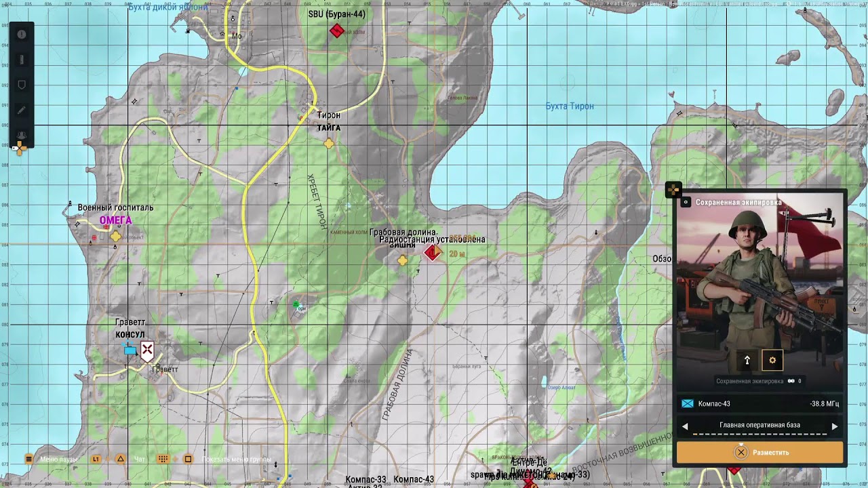Click the yellow d-pad icon at loadout panel corner

(673, 190)
